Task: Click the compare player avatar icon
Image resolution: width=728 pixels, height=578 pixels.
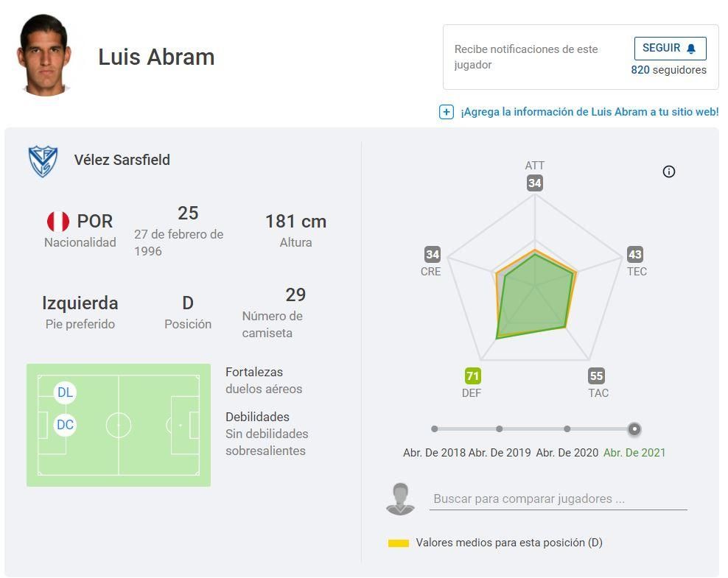Action: [400, 498]
